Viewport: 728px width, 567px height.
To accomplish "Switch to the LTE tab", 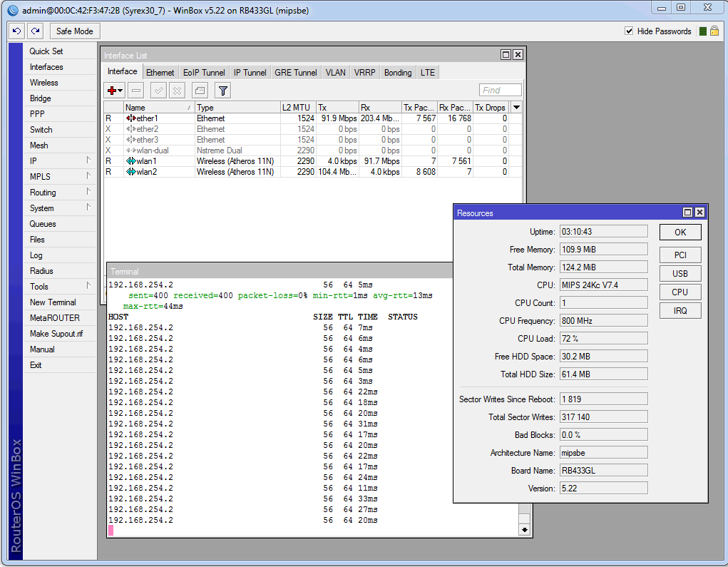I will pyautogui.click(x=428, y=73).
